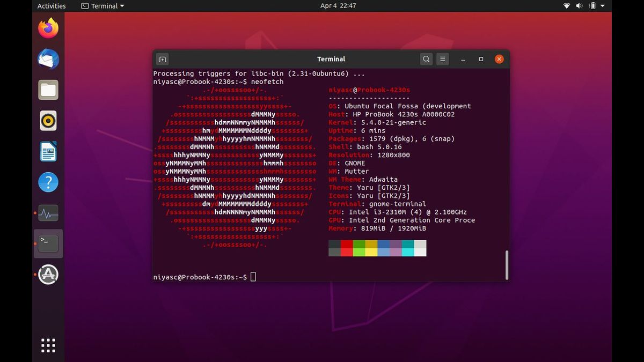
Task: Click the Terminal search magnifier icon
Action: pyautogui.click(x=426, y=59)
